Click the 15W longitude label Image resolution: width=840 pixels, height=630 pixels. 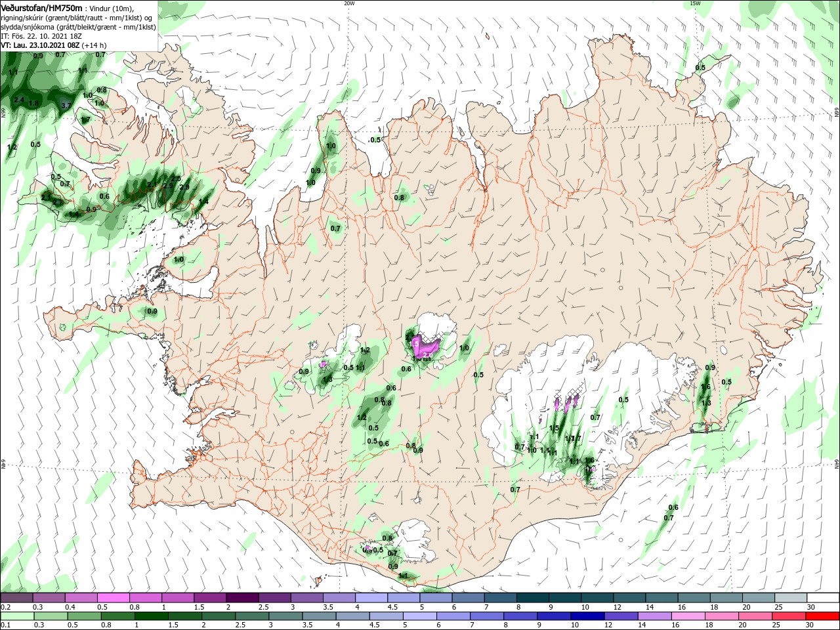(x=695, y=3)
